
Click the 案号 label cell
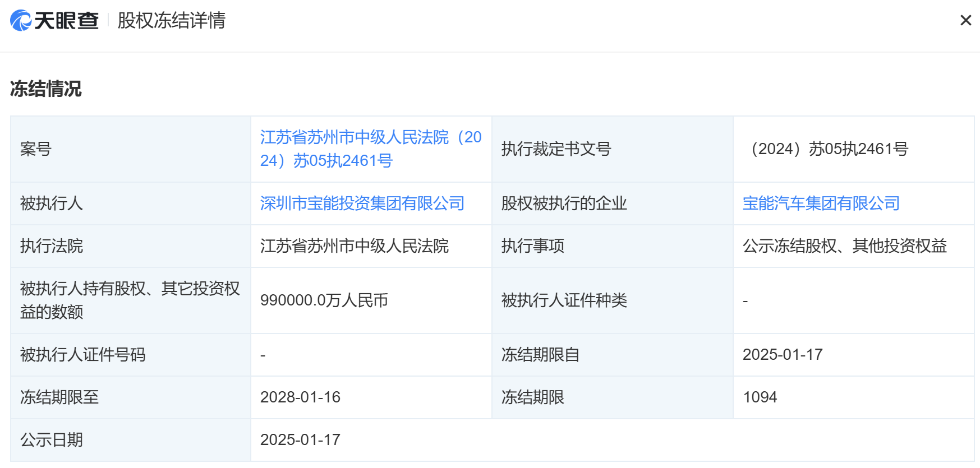pyautogui.click(x=131, y=149)
